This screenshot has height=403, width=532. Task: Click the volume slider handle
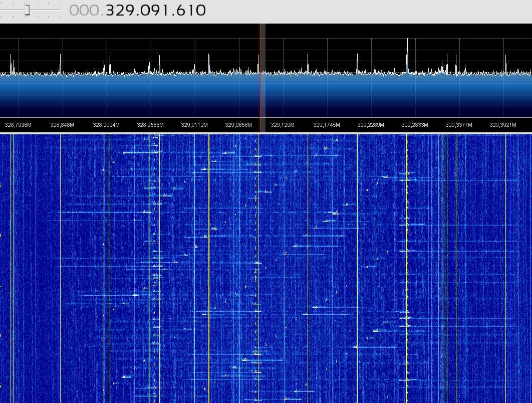click(x=28, y=10)
